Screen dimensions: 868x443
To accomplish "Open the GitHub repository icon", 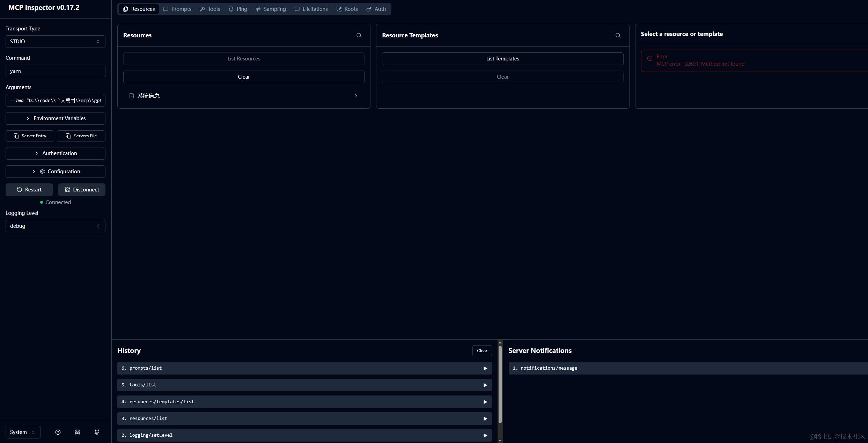I will point(97,432).
